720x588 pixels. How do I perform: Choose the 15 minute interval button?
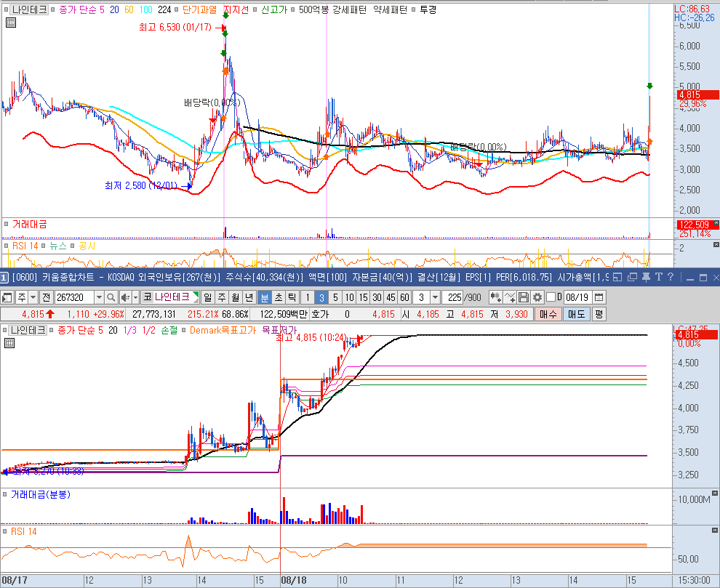pos(363,297)
